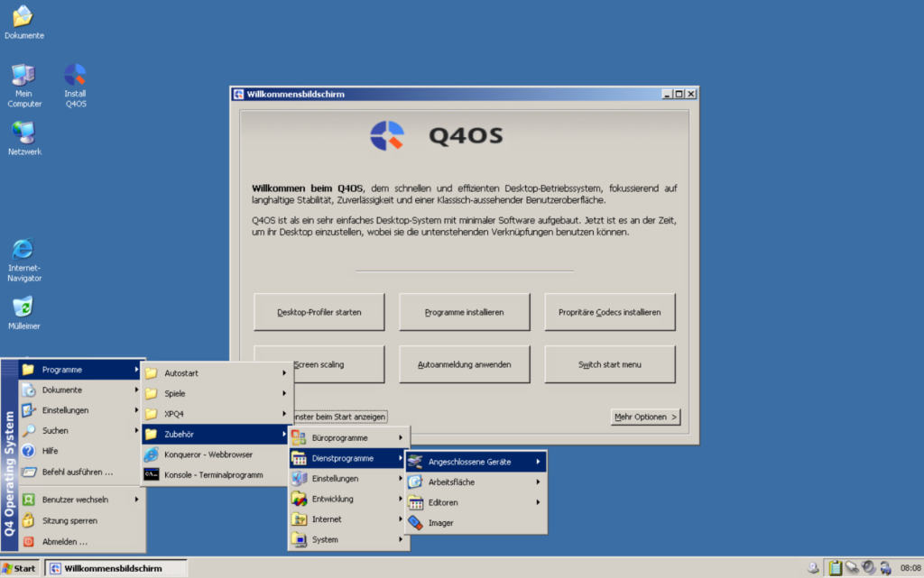Select Konqueror - Webbrowser in the menu
Image resolution: width=924 pixels, height=578 pixels.
207,455
